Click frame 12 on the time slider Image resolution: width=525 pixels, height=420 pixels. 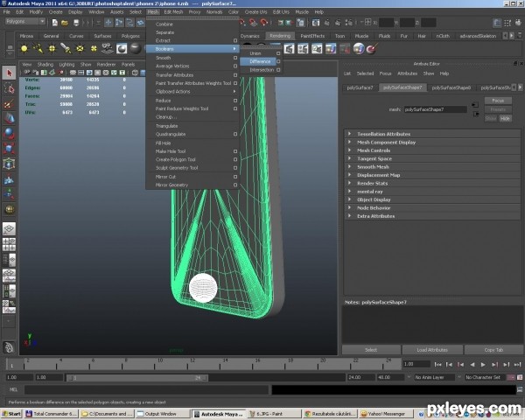pyautogui.click(x=192, y=364)
